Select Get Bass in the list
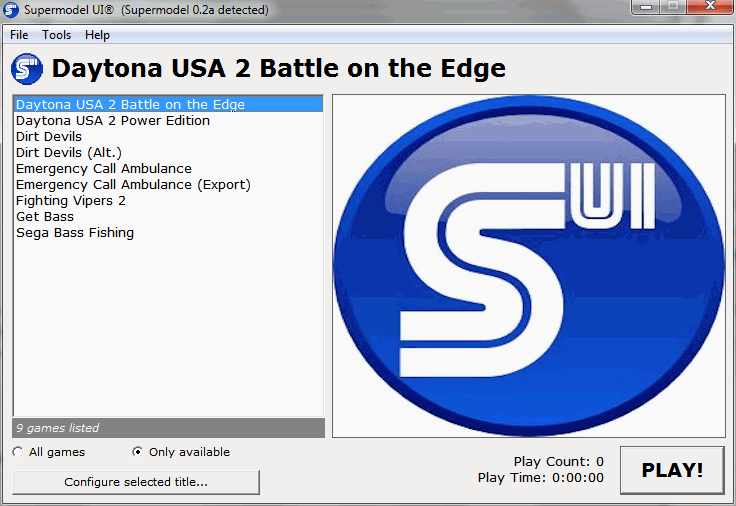The width and height of the screenshot is (736, 506). (x=169, y=216)
